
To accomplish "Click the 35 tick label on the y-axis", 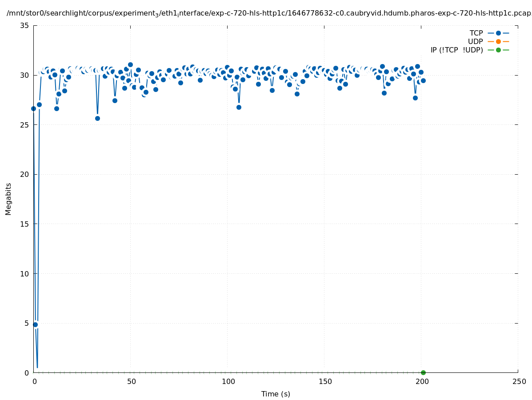I will pyautogui.click(x=25, y=25).
